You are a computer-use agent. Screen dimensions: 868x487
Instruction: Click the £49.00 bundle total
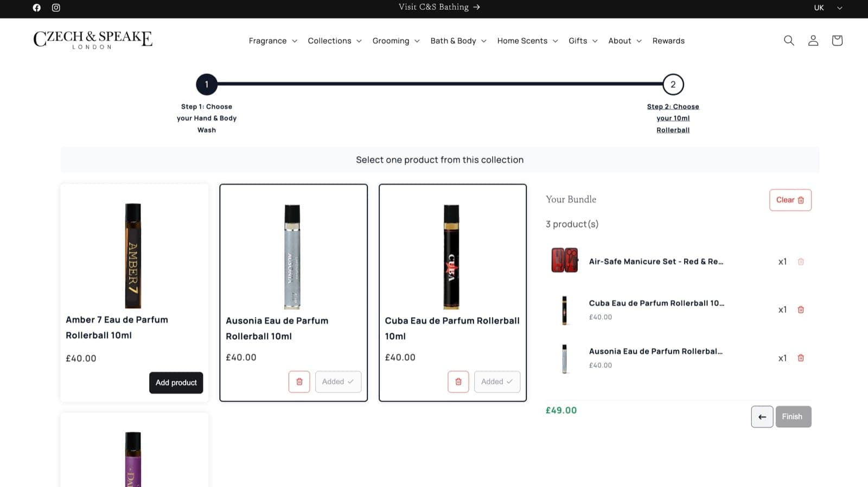pos(561,411)
